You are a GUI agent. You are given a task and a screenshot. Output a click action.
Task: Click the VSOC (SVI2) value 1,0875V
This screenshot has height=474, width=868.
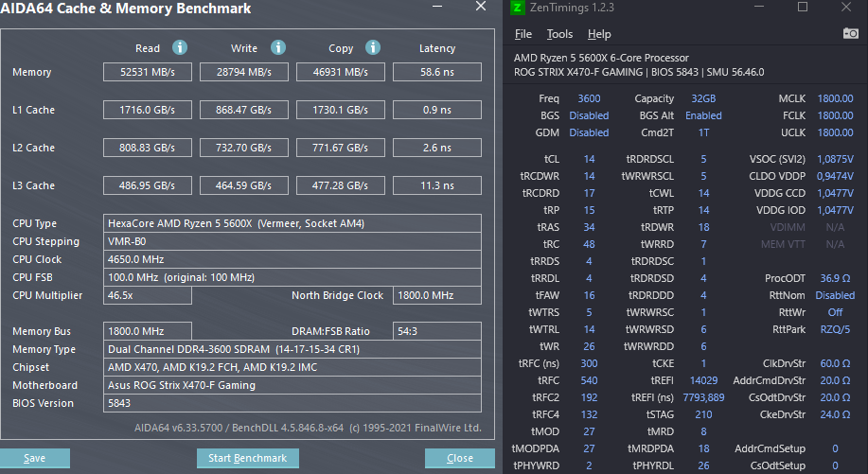(835, 159)
